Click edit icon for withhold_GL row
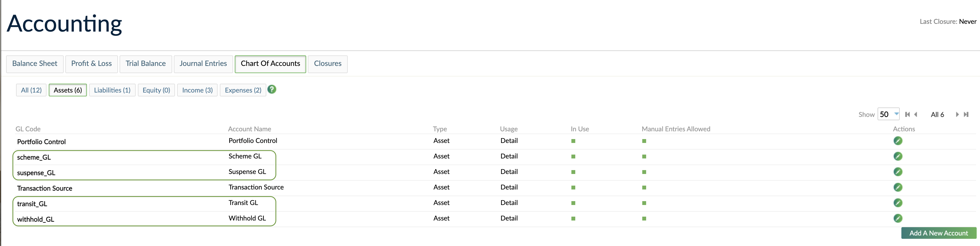Screen dimensions: 980x246 coord(898,218)
